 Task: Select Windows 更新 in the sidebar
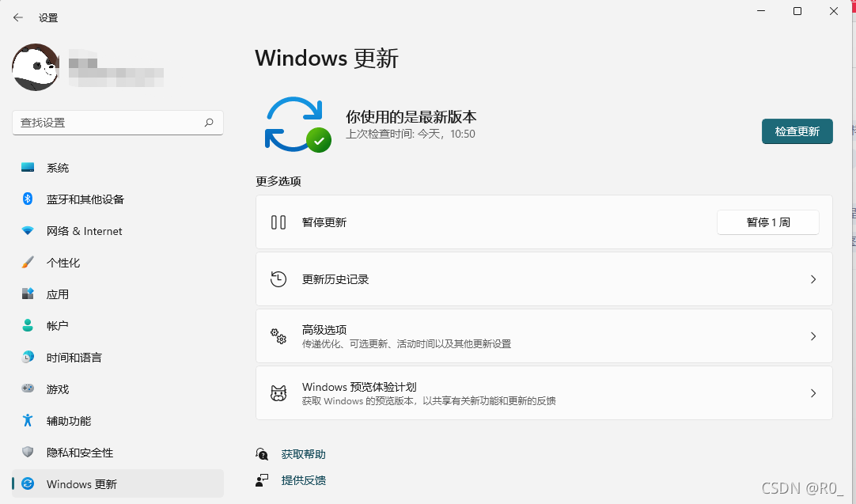tap(117, 483)
